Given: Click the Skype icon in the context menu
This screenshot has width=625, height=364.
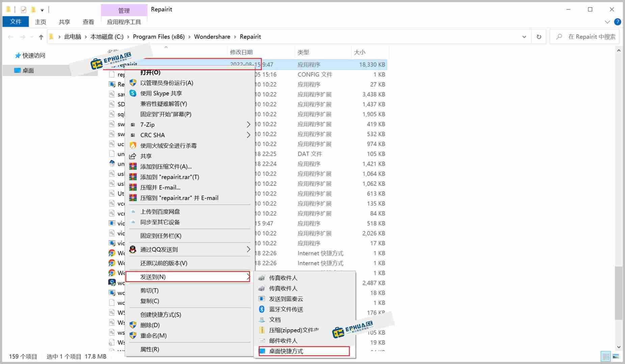Looking at the screenshot, I should 133,93.
